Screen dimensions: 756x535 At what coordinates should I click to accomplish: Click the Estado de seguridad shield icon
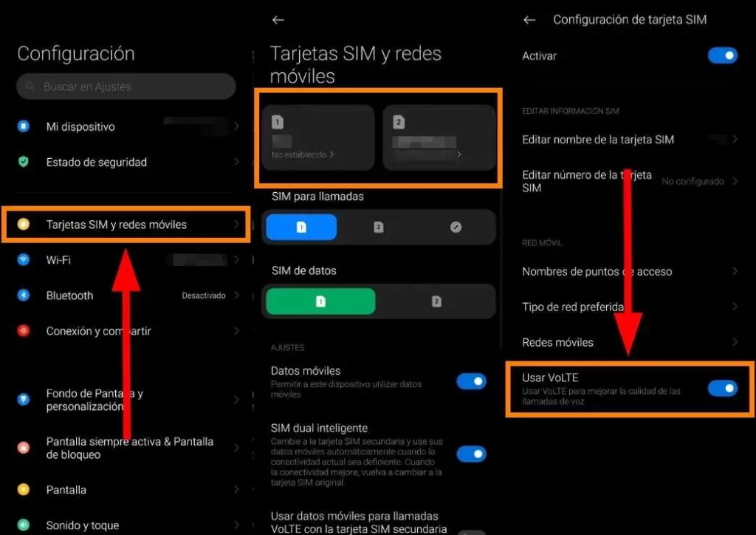click(x=24, y=162)
